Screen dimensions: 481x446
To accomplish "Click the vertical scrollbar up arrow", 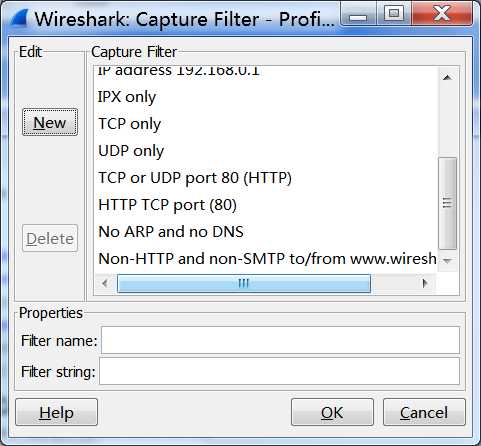I will [x=447, y=78].
